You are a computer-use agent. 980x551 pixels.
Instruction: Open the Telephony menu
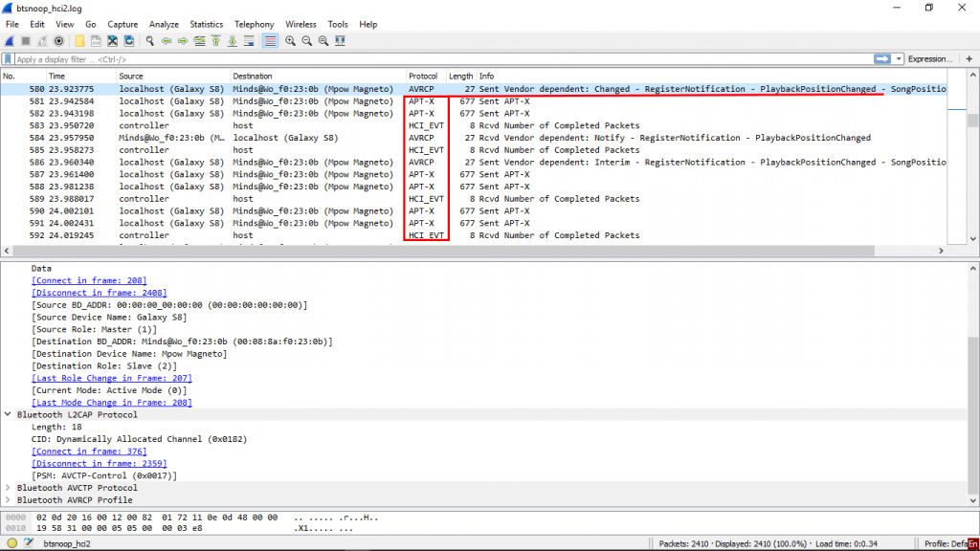(254, 24)
